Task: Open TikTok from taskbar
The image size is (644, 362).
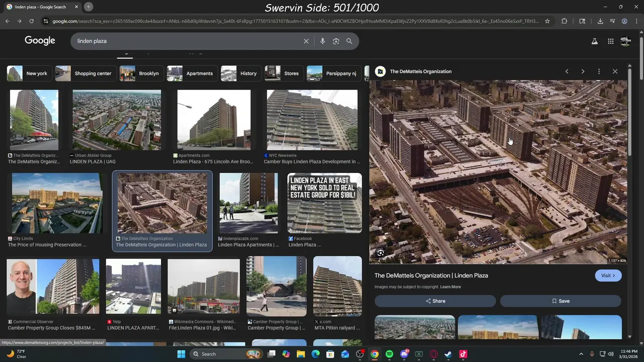Action: point(463,354)
